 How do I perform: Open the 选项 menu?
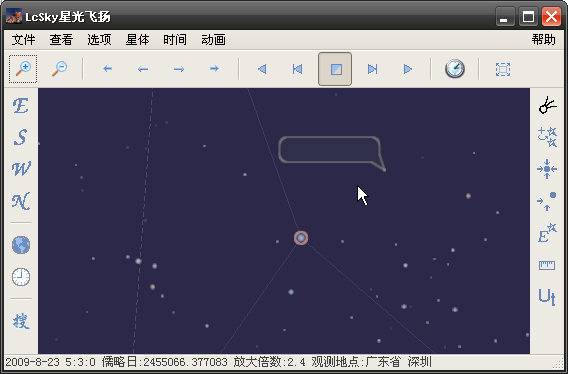pos(99,40)
